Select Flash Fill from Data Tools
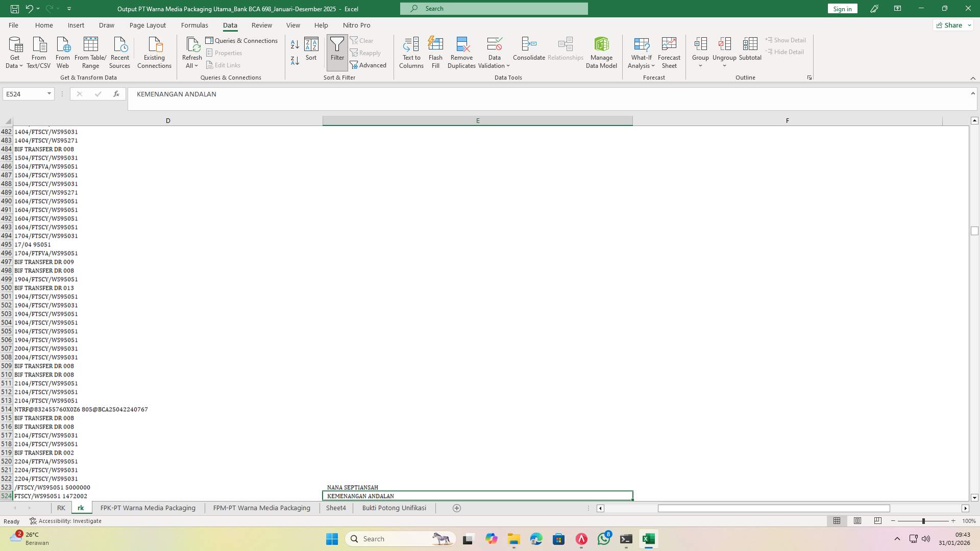980x551 pixels. [435, 51]
